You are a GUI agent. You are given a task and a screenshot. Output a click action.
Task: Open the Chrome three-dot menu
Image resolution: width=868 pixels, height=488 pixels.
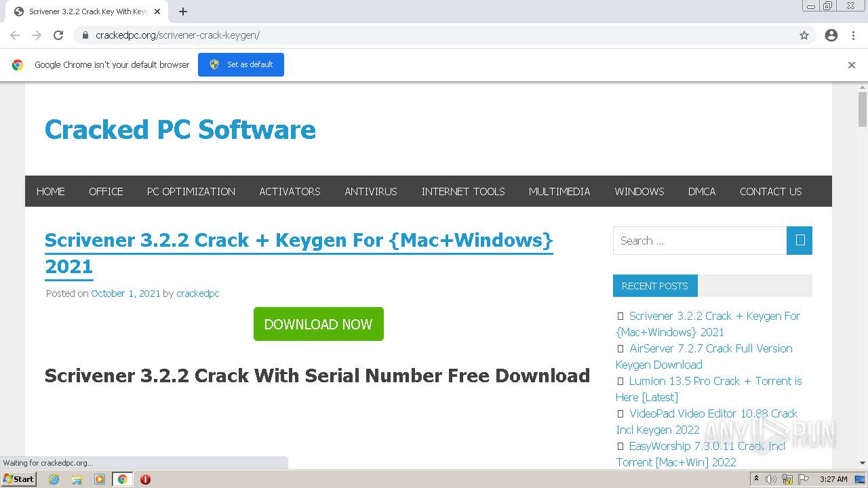(853, 35)
